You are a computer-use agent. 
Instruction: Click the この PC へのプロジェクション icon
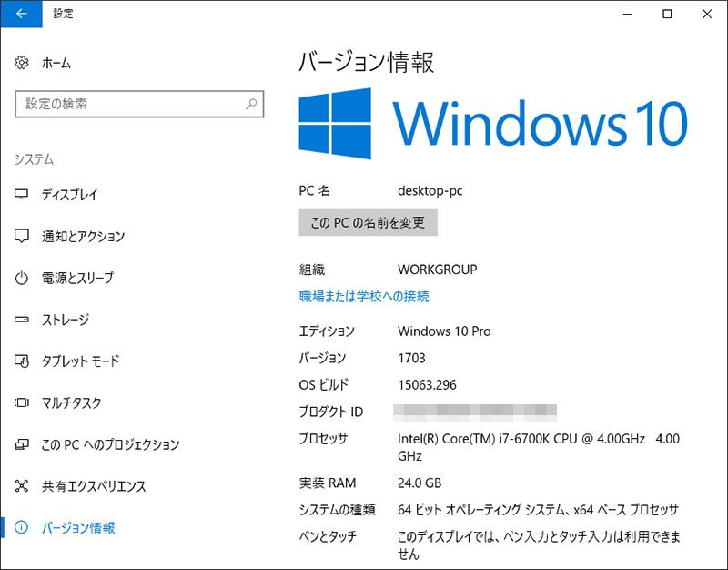click(21, 444)
